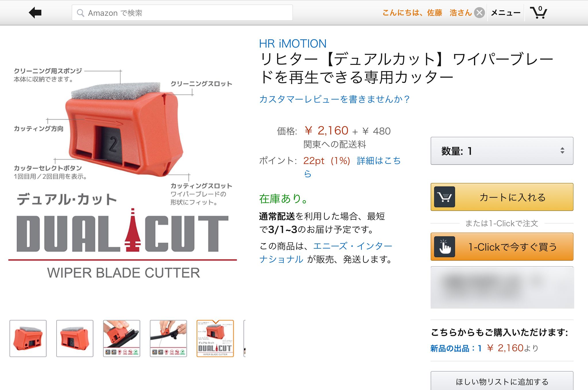This screenshot has height=390, width=588.
Task: Click the magnifier icon in search bar
Action: click(80, 13)
